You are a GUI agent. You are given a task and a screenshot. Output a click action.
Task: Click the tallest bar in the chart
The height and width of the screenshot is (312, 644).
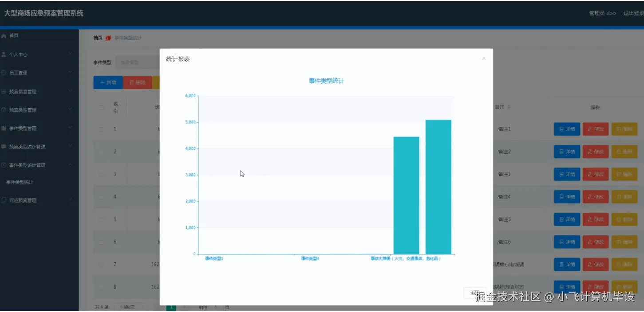click(x=438, y=187)
